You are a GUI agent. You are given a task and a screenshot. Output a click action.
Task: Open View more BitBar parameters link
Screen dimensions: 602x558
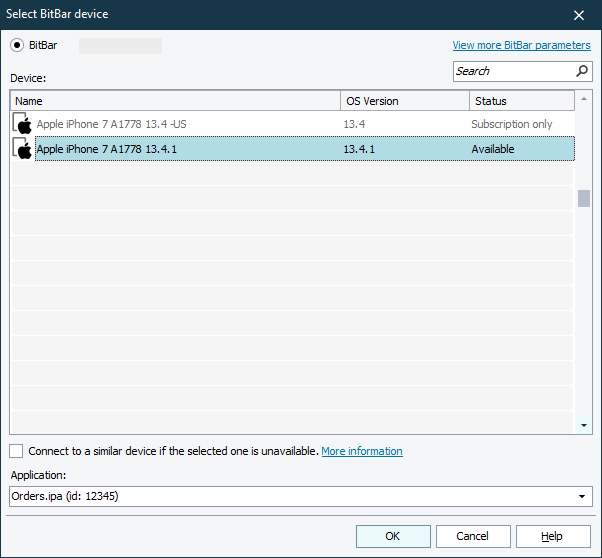[x=521, y=45]
